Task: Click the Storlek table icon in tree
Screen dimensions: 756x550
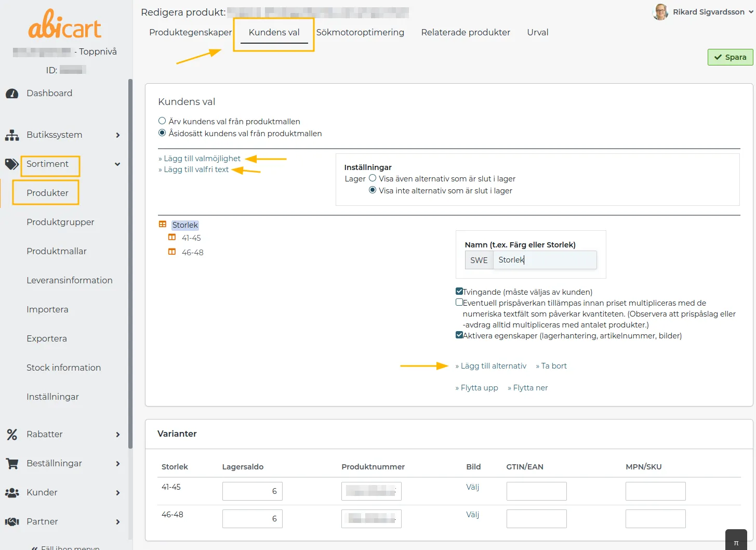Action: click(163, 225)
